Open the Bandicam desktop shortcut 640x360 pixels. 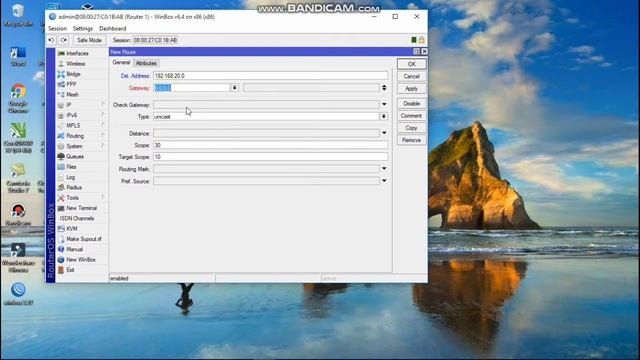pos(18,215)
